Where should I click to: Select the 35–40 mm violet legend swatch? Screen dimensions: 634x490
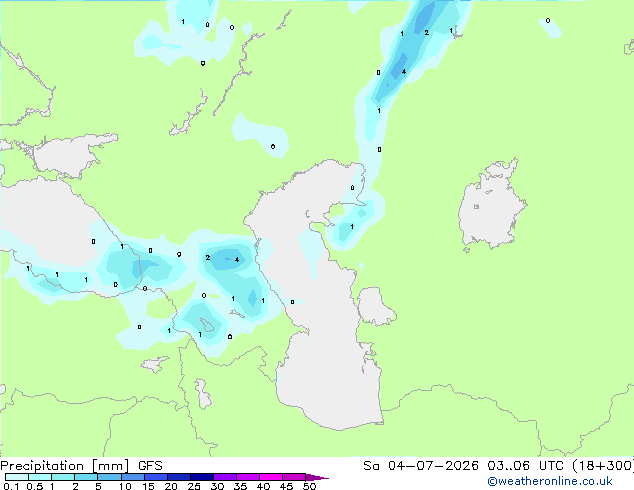[247, 477]
